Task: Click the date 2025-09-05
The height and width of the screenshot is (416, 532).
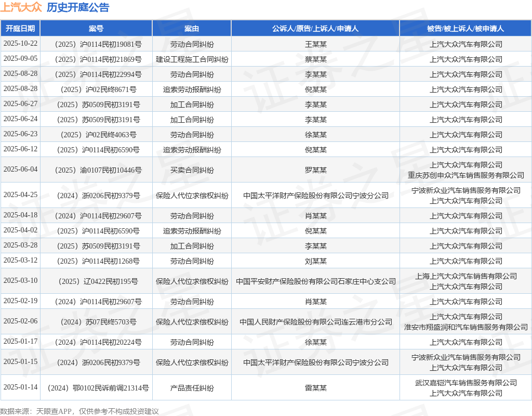Action: coord(20,58)
